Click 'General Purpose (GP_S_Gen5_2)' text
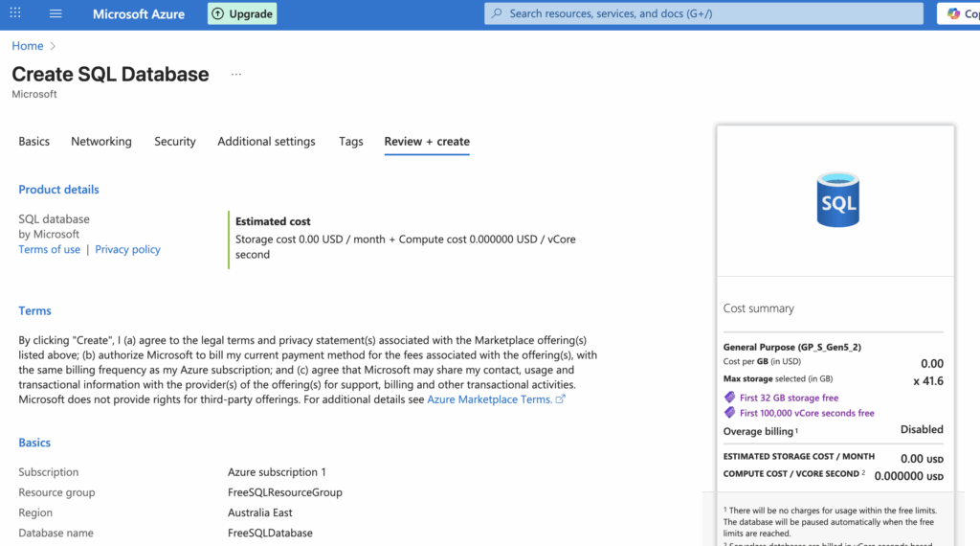The width and height of the screenshot is (980, 546). tap(791, 347)
